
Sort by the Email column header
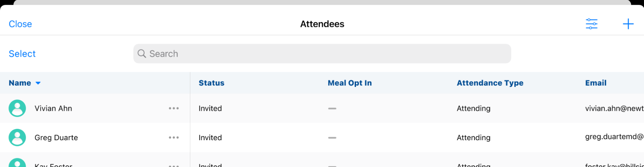596,83
